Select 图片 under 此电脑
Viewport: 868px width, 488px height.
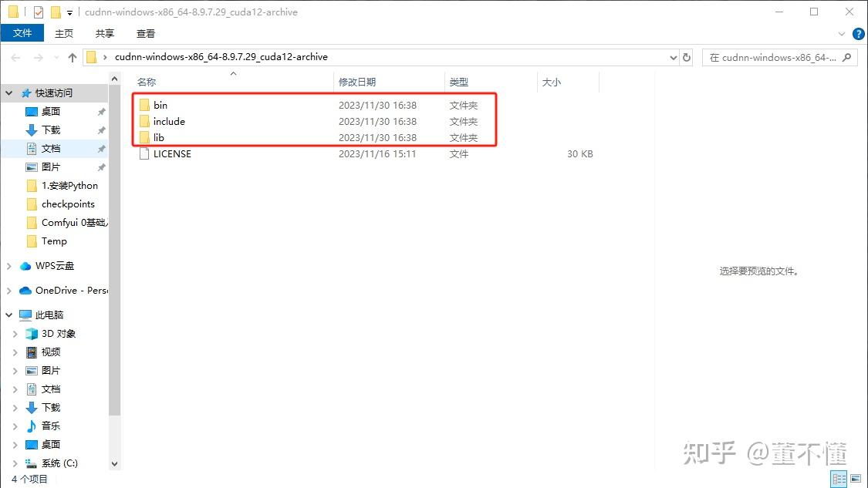(51, 371)
